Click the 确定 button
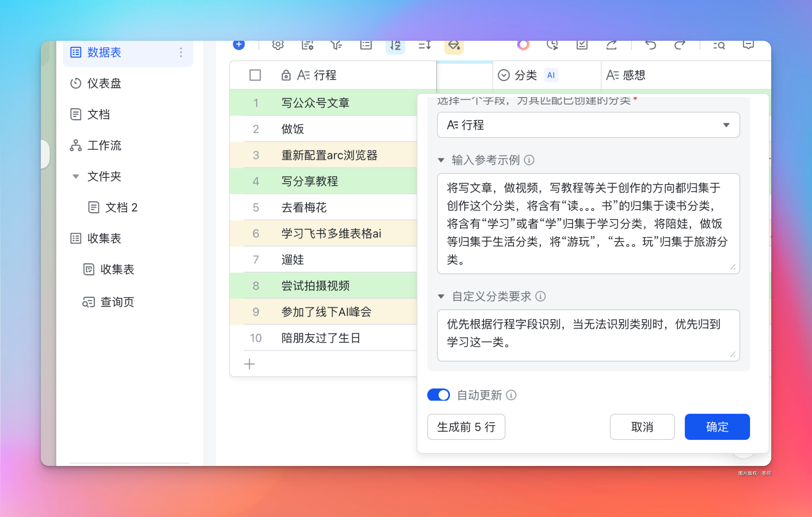The width and height of the screenshot is (812, 517). [717, 427]
